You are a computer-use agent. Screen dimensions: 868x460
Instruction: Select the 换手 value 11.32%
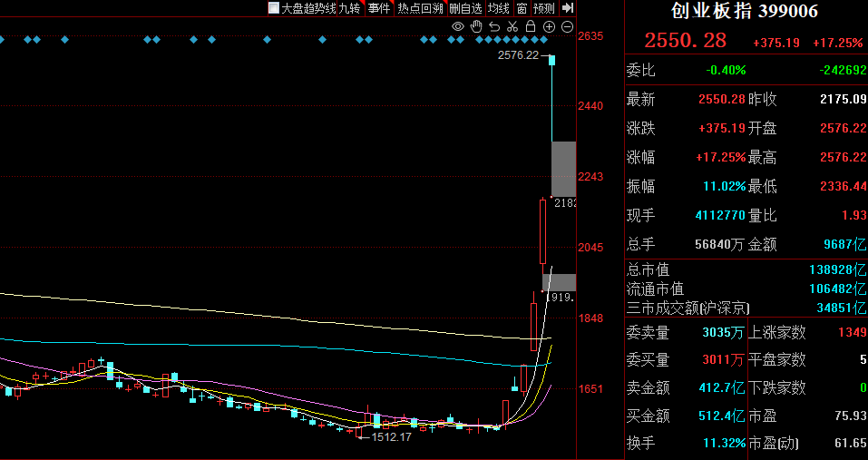click(724, 444)
